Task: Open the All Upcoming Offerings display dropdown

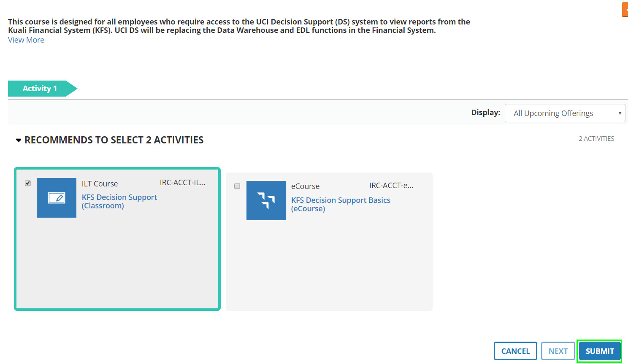Action: tap(565, 113)
